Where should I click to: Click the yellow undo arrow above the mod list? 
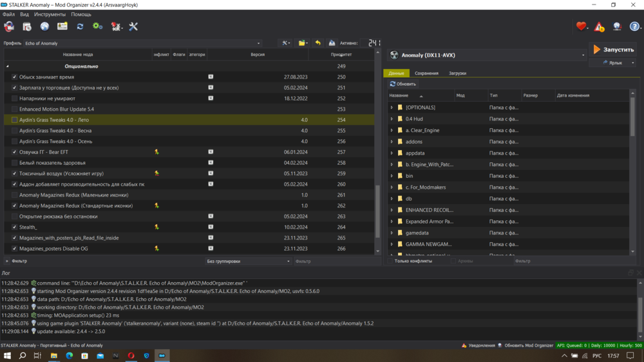coord(317,43)
